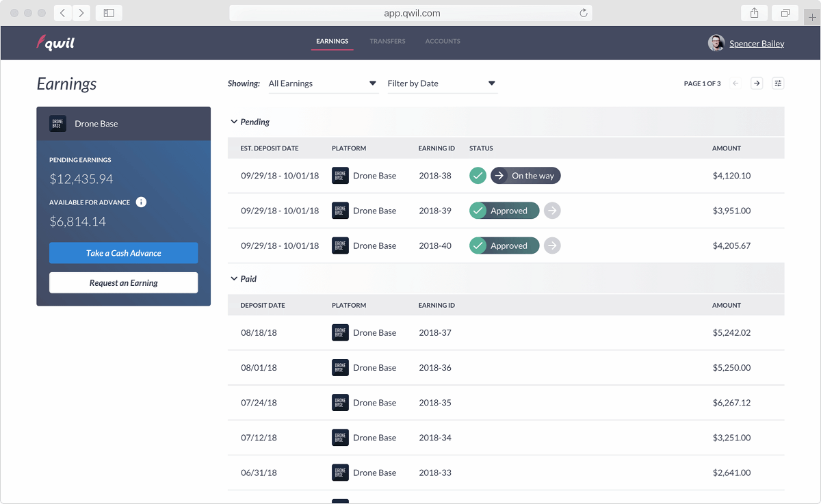
Task: Click the Request an Earning button
Action: click(x=123, y=282)
